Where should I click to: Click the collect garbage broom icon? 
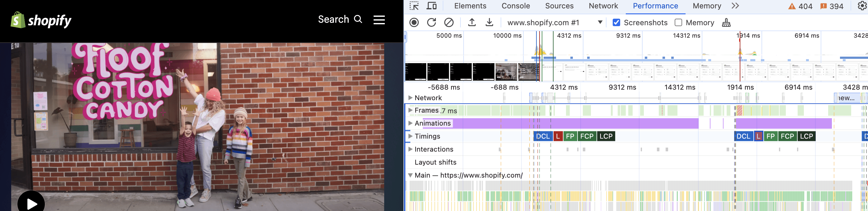[x=726, y=23]
